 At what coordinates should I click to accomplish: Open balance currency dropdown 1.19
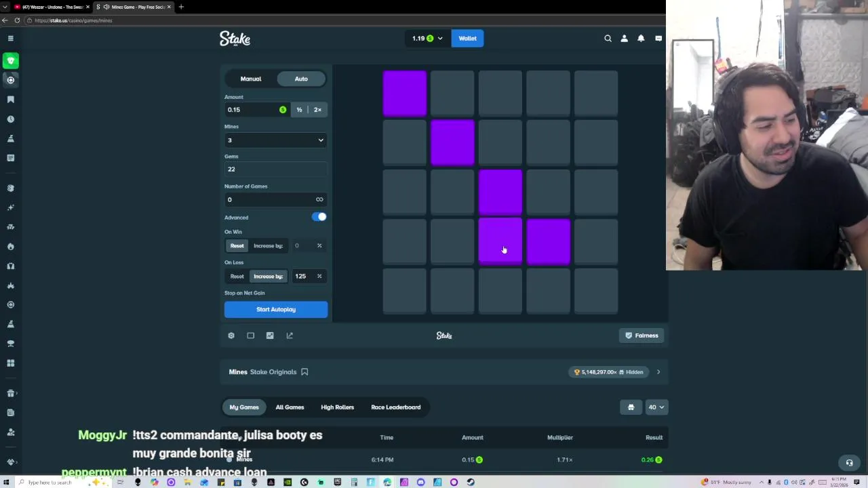pos(427,39)
